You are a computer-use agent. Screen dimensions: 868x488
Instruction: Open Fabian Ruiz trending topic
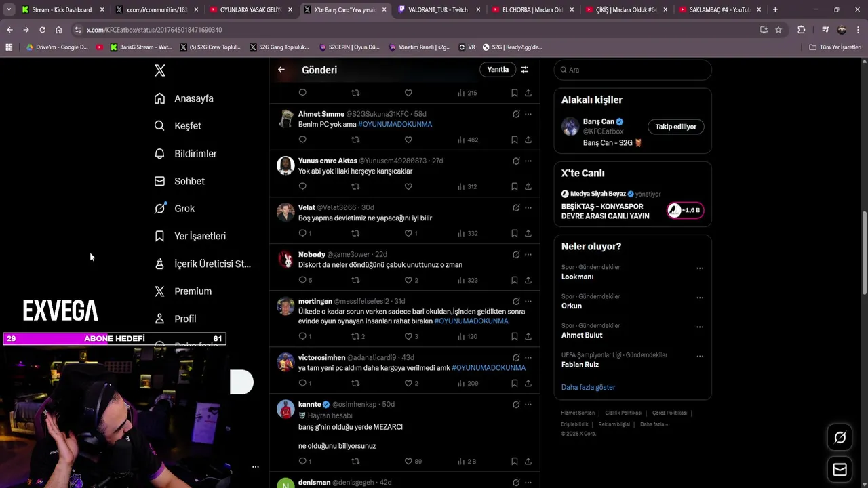tap(580, 365)
